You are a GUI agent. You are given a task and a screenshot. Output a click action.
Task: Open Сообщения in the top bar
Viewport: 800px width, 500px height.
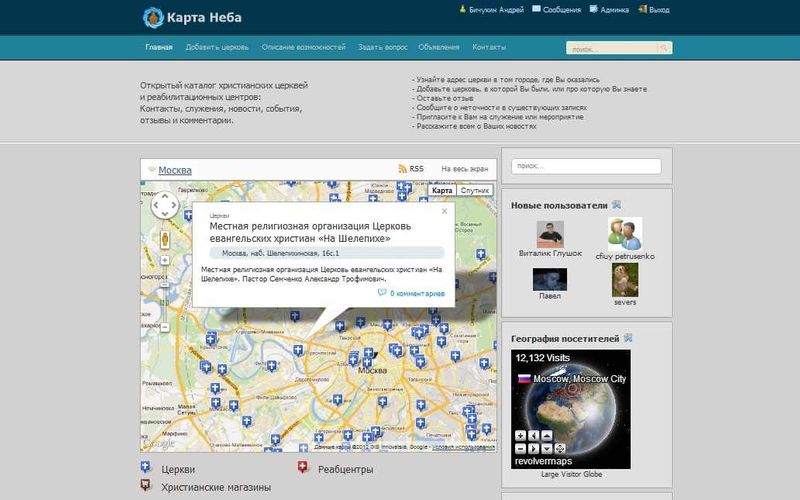[x=561, y=10]
